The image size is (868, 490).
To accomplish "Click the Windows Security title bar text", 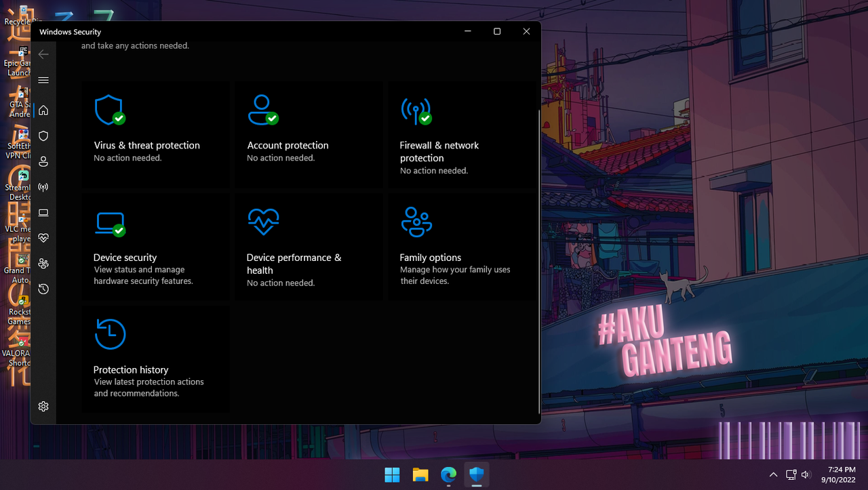I will [x=71, y=32].
